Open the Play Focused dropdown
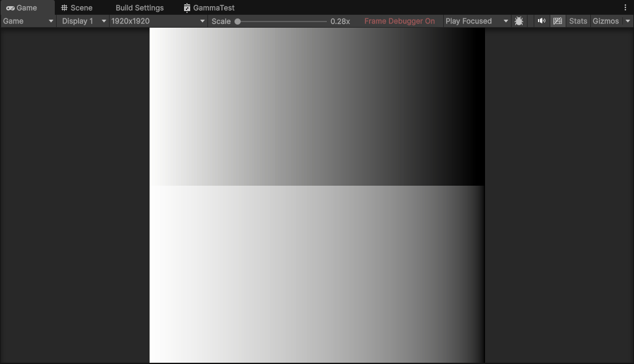This screenshot has width=634, height=364. point(477,21)
